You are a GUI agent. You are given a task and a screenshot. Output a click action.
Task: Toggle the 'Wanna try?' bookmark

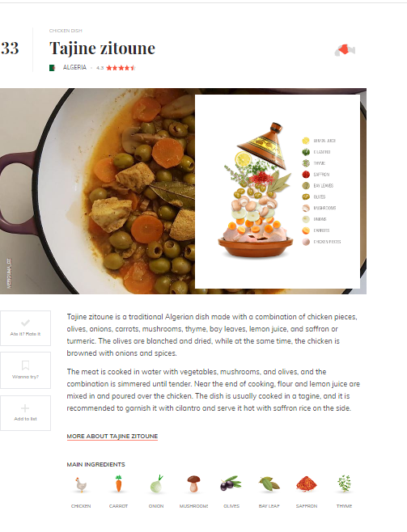tap(25, 370)
